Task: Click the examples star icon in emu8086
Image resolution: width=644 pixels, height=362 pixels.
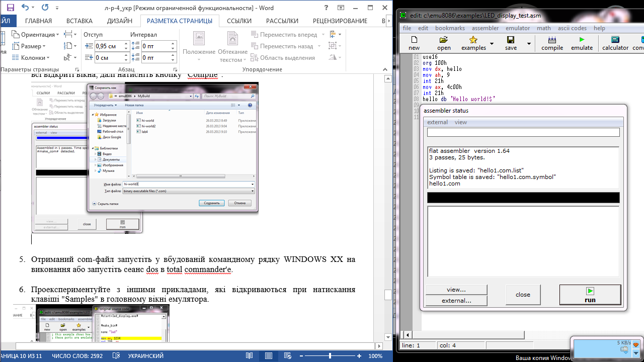Action: pyautogui.click(x=473, y=40)
